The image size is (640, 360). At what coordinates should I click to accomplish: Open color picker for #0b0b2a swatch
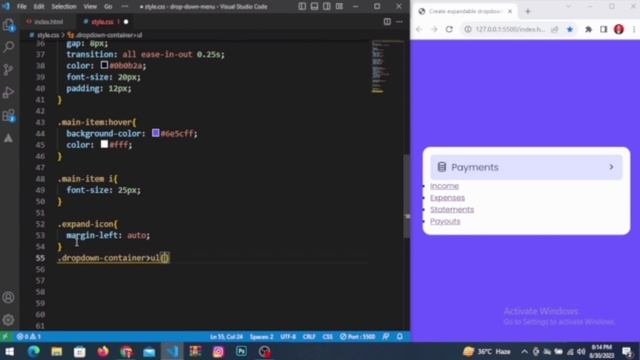coord(104,64)
